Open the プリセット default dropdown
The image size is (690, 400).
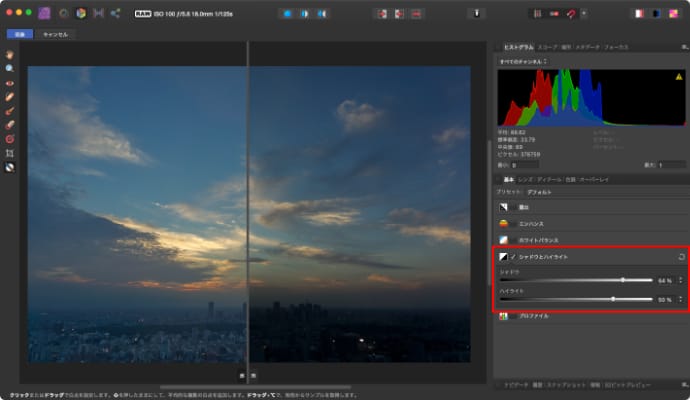coord(540,190)
